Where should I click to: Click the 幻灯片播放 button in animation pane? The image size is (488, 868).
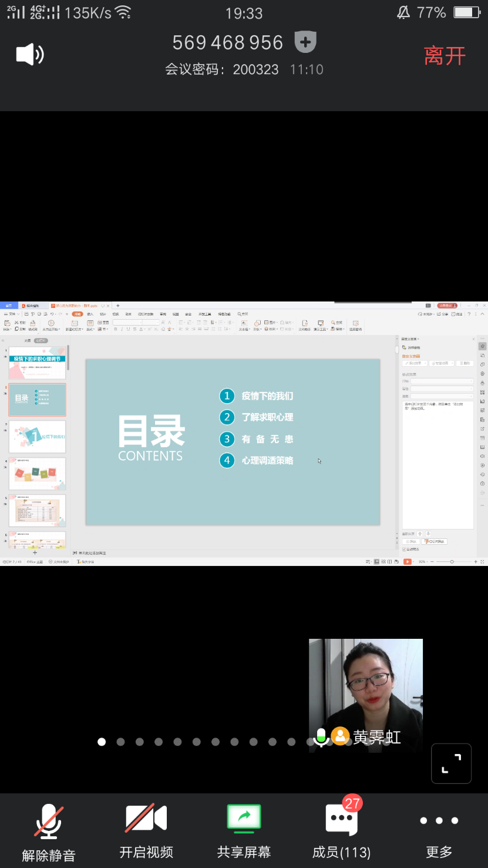(434, 541)
